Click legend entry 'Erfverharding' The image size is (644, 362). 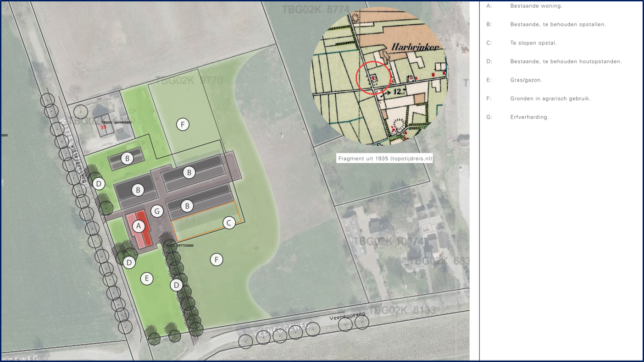pyautogui.click(x=529, y=117)
